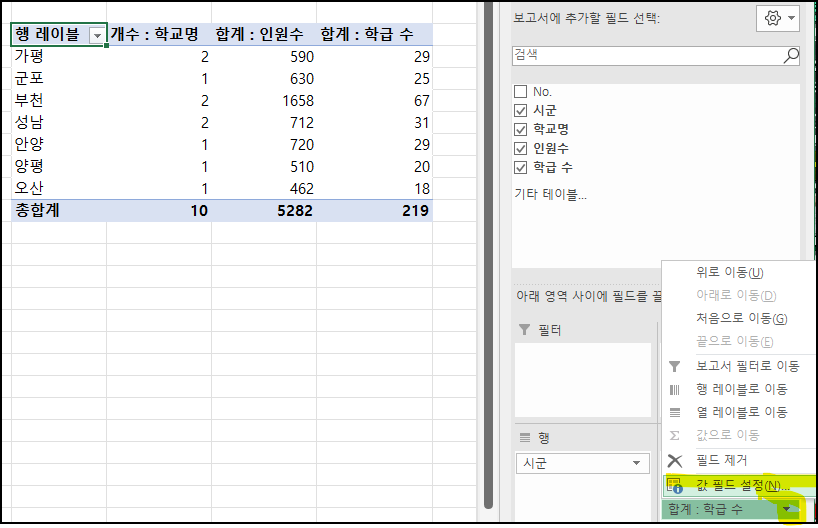Click the search magnifier icon
This screenshot has height=528, width=818.
791,55
